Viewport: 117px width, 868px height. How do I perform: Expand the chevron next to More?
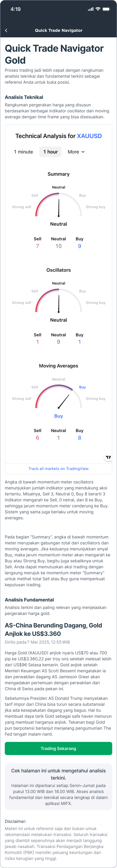[x=83, y=152]
